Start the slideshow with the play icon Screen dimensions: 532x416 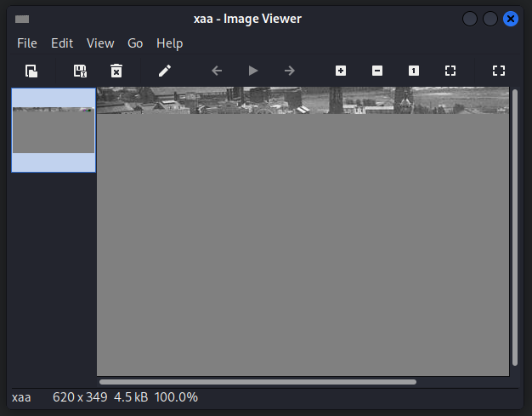point(253,71)
